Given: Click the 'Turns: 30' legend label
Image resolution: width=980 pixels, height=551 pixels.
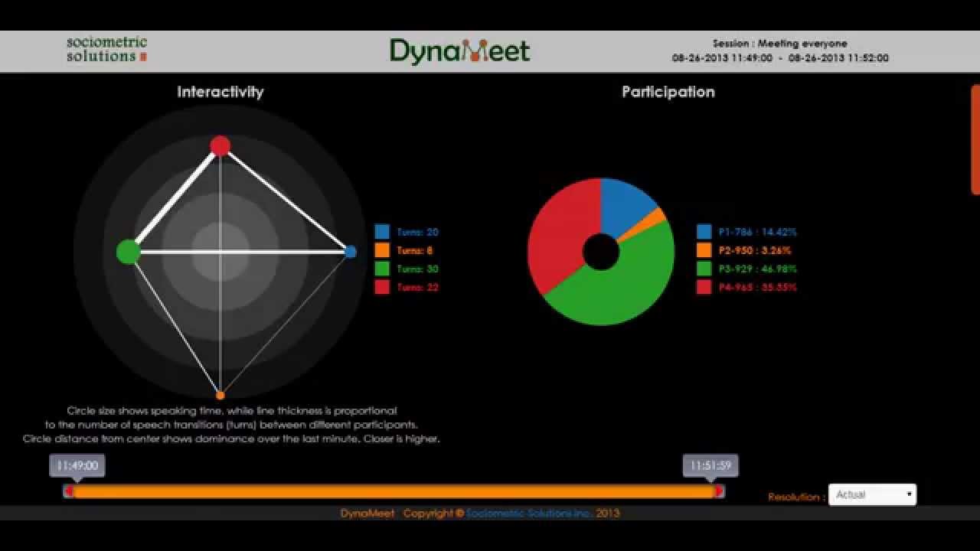Looking at the screenshot, I should pyautogui.click(x=417, y=269).
